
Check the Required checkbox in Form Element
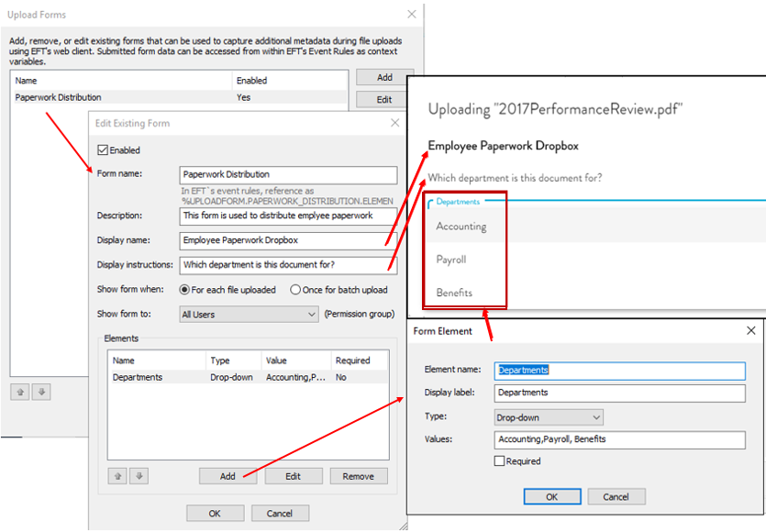pos(500,461)
